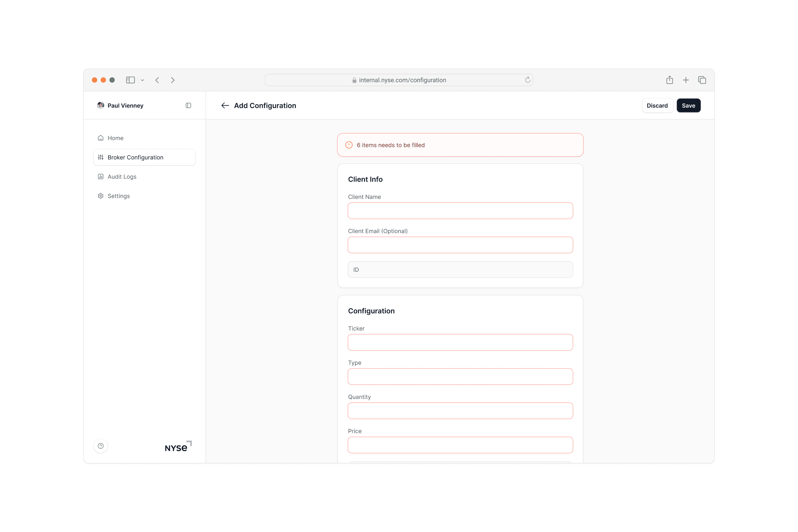Click the Broker Configuration sliders icon

(101, 157)
